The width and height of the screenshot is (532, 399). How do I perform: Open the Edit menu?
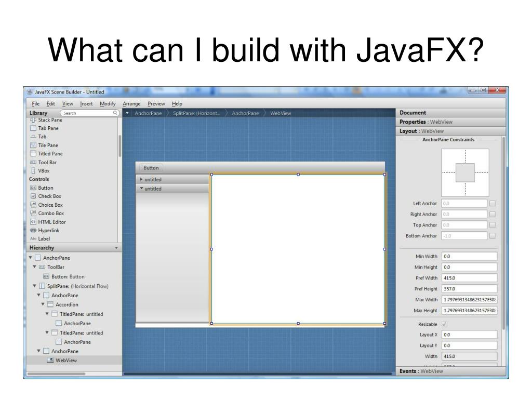(50, 104)
